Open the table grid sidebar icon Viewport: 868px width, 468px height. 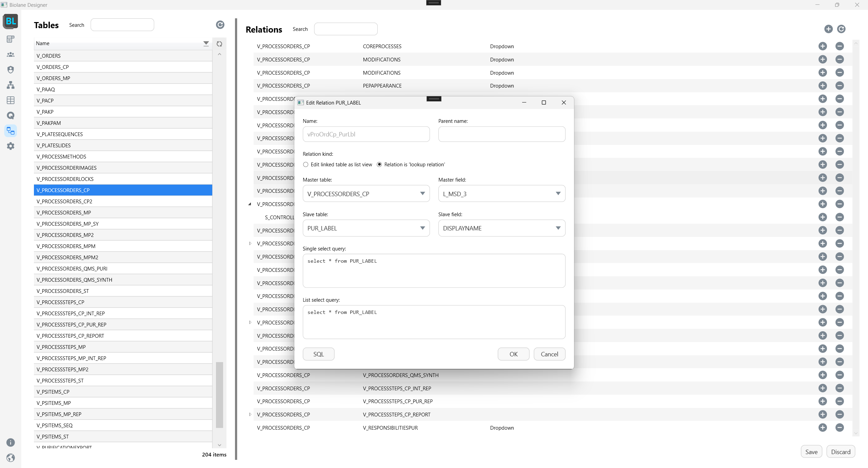tap(11, 100)
